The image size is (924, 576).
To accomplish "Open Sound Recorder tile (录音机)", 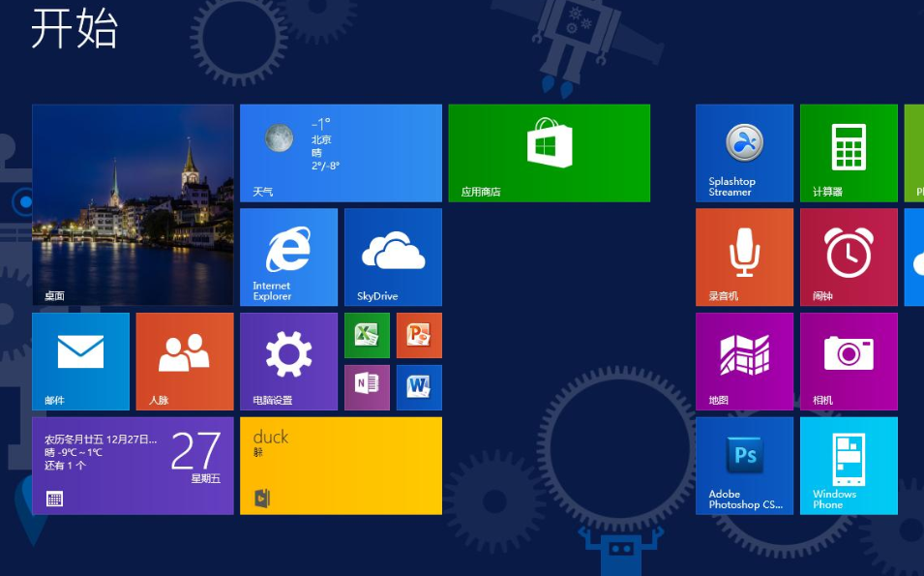I will [x=744, y=258].
